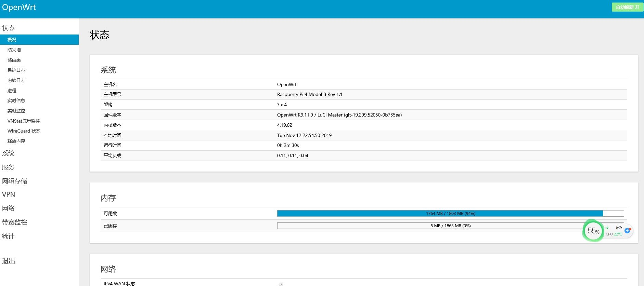Expand the 带宽监控 sidebar section

click(x=14, y=222)
